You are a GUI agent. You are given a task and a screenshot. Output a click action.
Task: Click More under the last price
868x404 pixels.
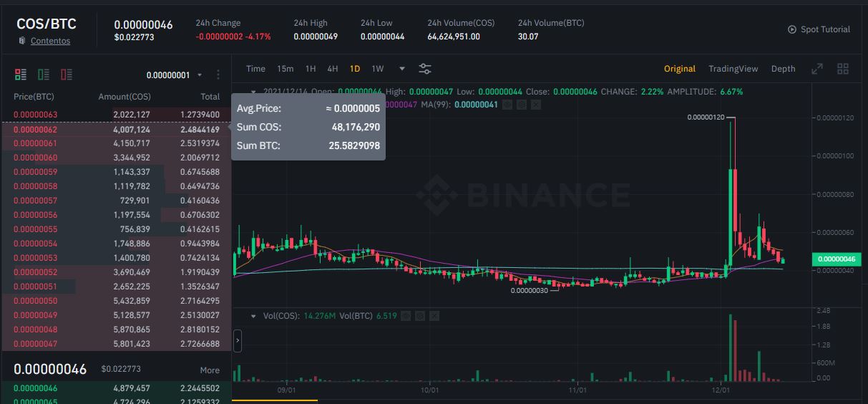[210, 370]
